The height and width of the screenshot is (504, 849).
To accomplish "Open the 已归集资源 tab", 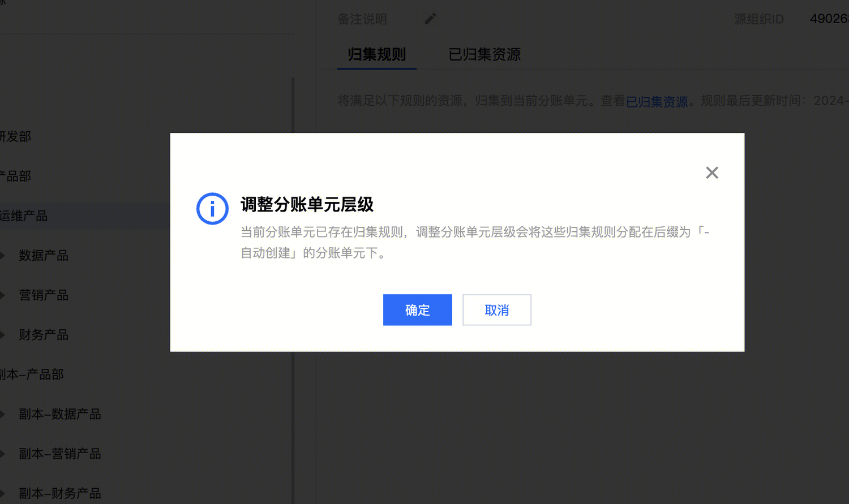I will [484, 54].
